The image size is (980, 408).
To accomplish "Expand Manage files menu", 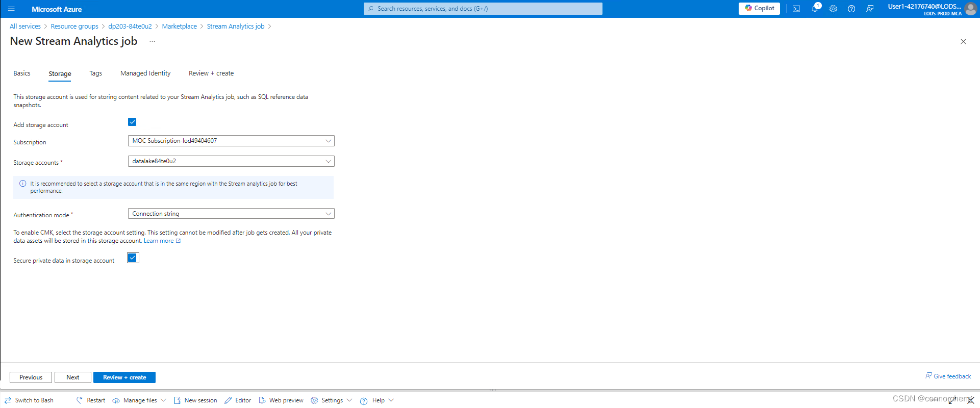I will 139,400.
